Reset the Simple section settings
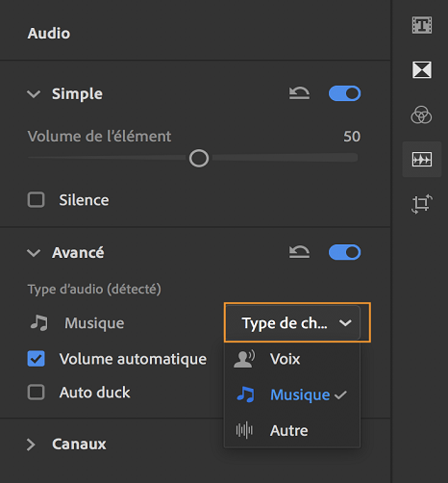448x483 pixels. 299,93
